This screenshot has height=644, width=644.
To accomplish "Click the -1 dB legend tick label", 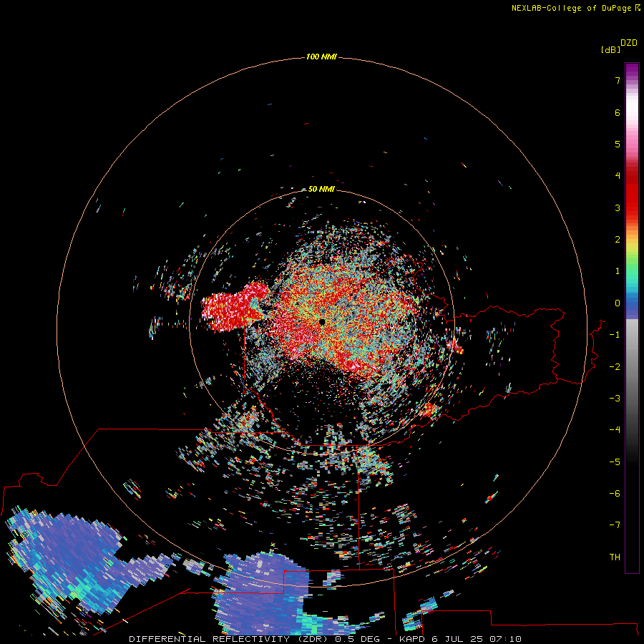I will click(x=615, y=335).
